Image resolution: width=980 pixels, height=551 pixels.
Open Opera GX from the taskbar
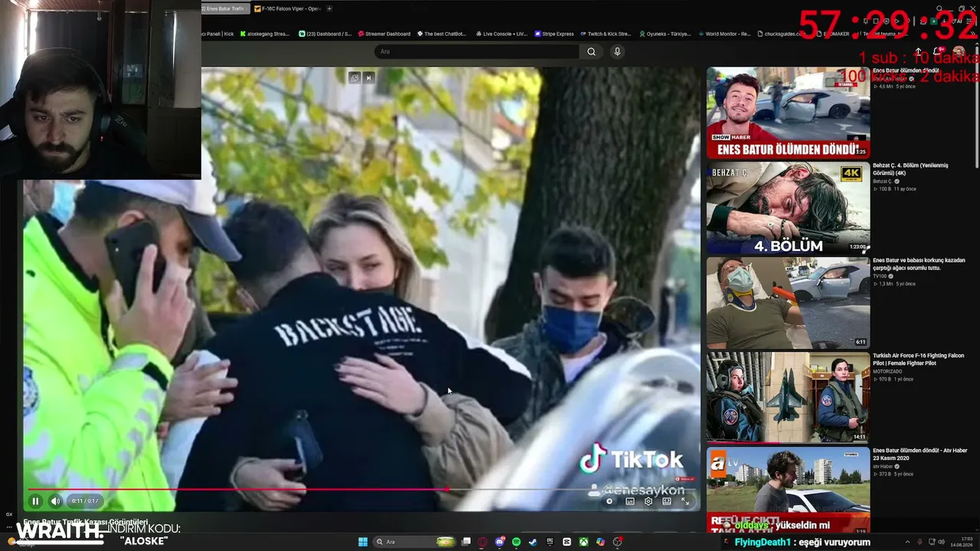483,542
